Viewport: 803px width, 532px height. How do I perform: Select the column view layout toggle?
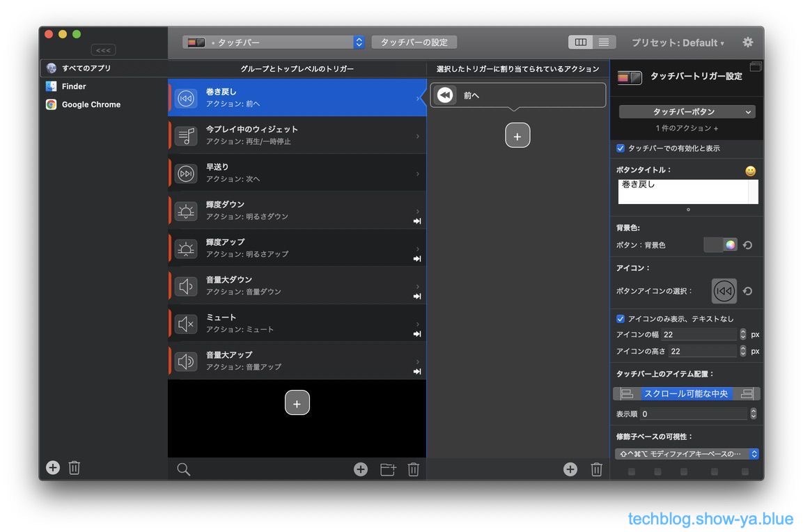tap(580, 42)
